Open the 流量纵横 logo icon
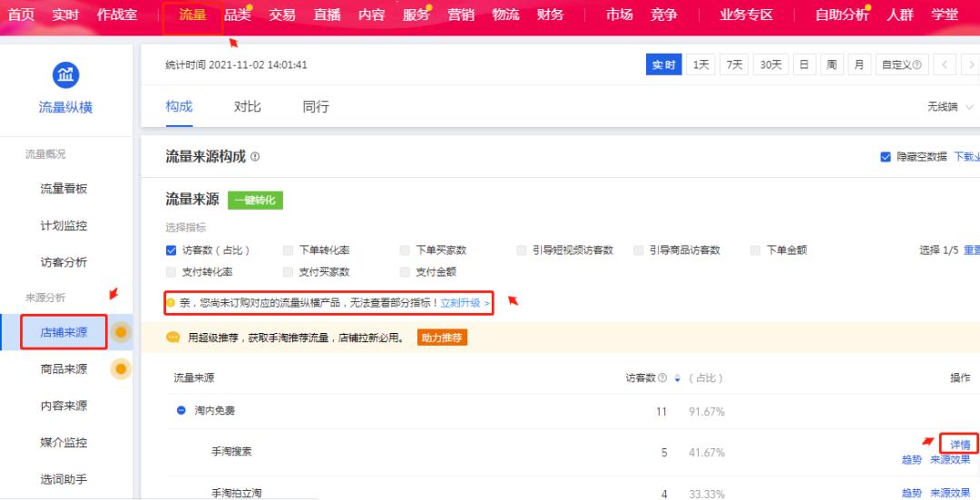 [65, 75]
